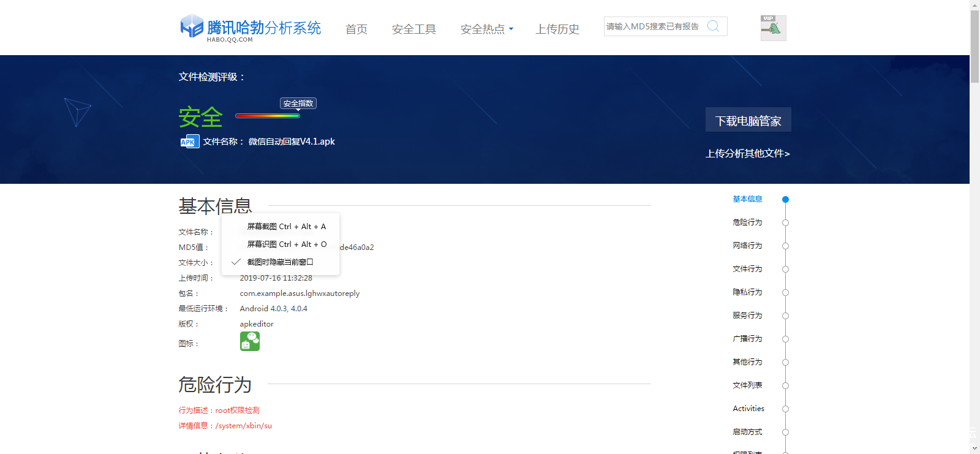Open 上传分析其他文件 link
Viewport: 980px width, 454px height.
(747, 154)
